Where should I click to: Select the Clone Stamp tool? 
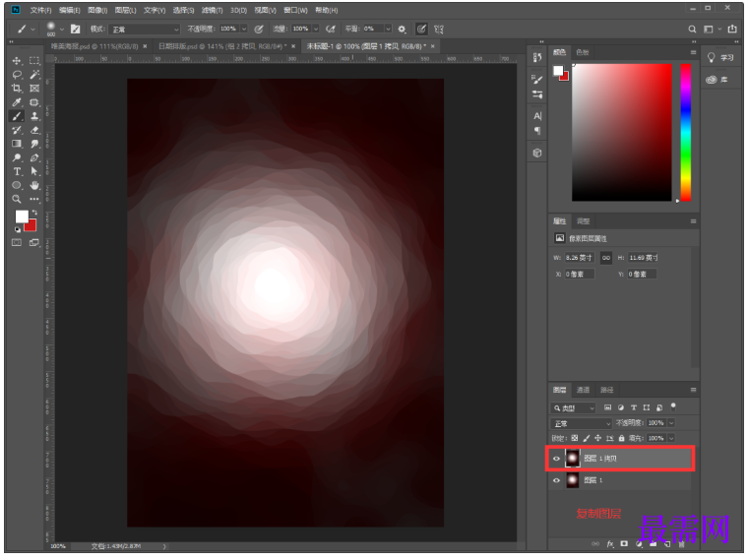tap(34, 116)
